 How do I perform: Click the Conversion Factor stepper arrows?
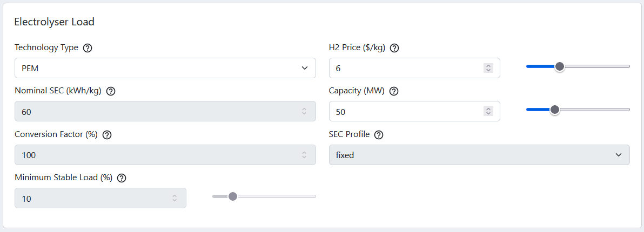pos(304,155)
